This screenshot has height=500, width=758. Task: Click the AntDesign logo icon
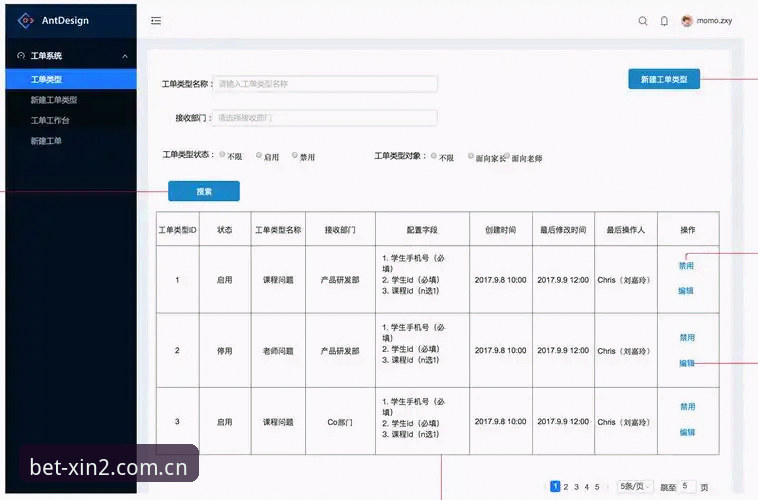(26, 20)
